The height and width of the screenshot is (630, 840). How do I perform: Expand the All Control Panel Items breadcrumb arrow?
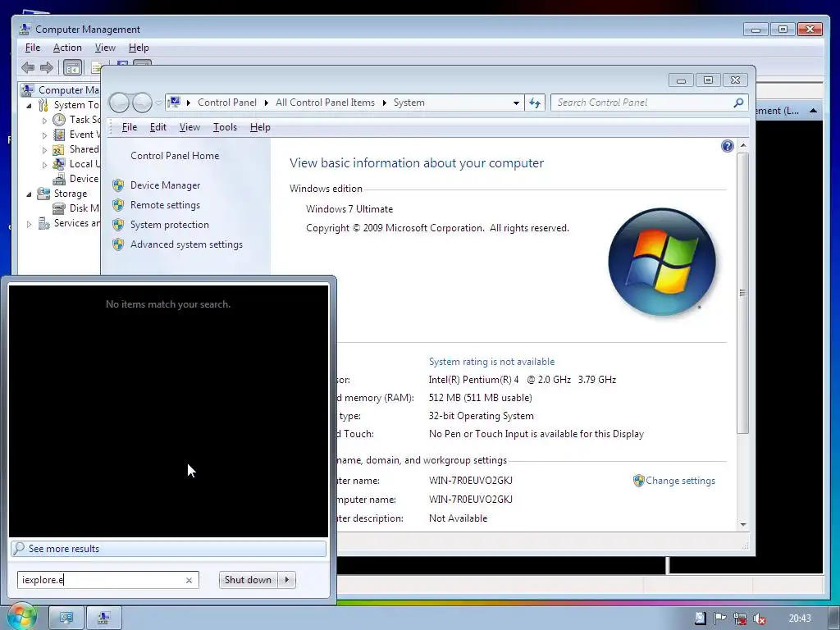(x=384, y=103)
